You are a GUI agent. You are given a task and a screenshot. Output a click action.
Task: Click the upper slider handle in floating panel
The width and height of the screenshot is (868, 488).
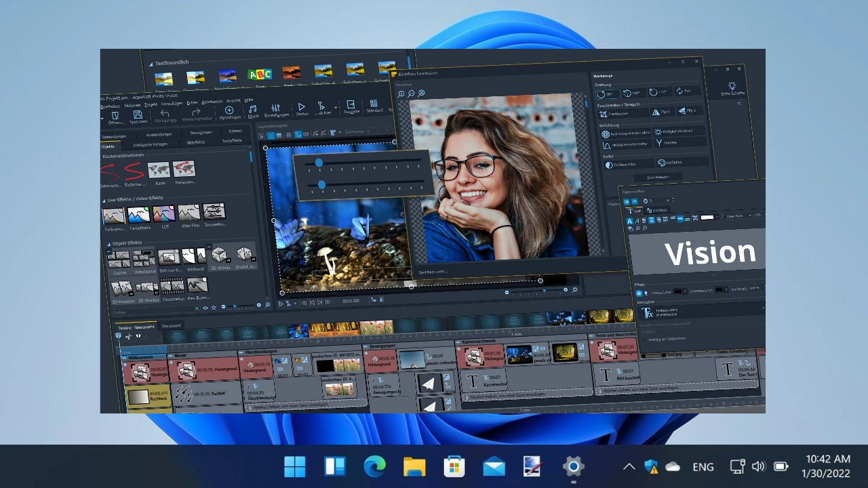(319, 163)
